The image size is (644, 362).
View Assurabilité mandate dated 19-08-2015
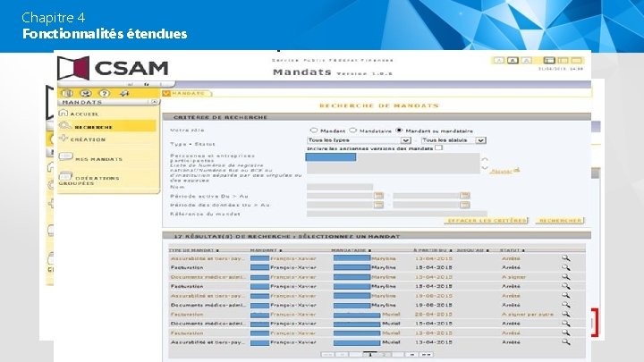pyautogui.click(x=566, y=296)
